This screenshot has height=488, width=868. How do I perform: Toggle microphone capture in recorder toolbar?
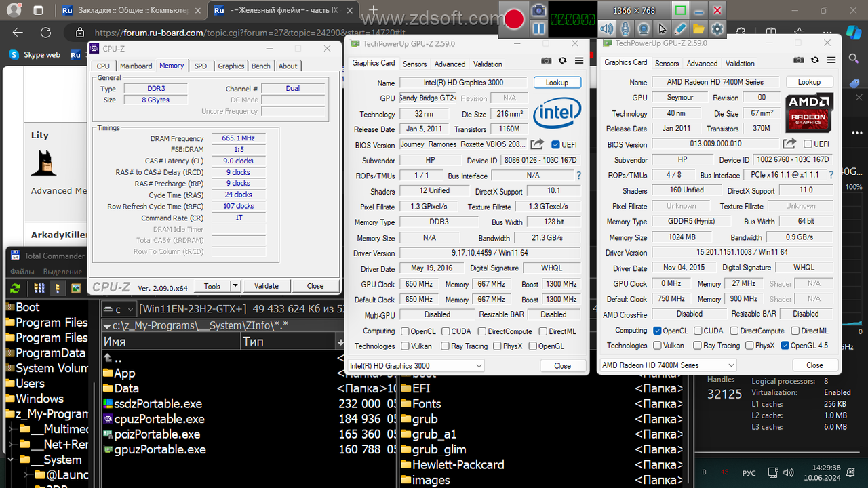[x=625, y=28]
